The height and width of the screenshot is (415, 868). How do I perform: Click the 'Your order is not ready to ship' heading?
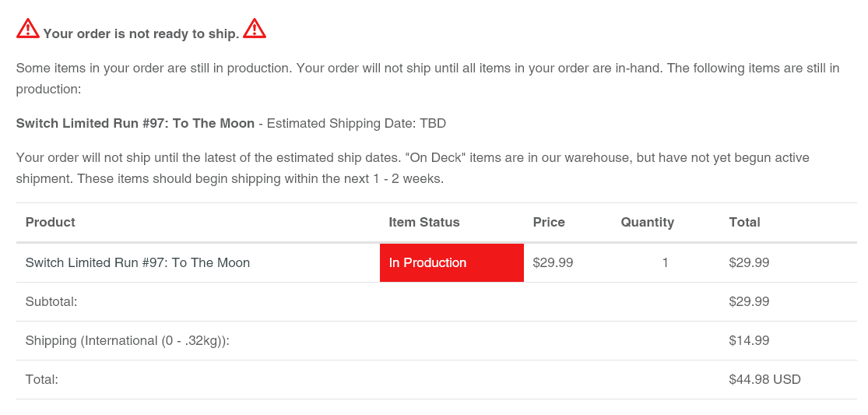(x=141, y=33)
